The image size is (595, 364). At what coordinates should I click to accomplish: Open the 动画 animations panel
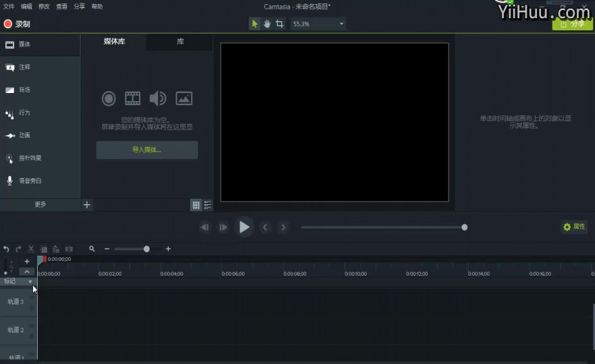point(40,135)
